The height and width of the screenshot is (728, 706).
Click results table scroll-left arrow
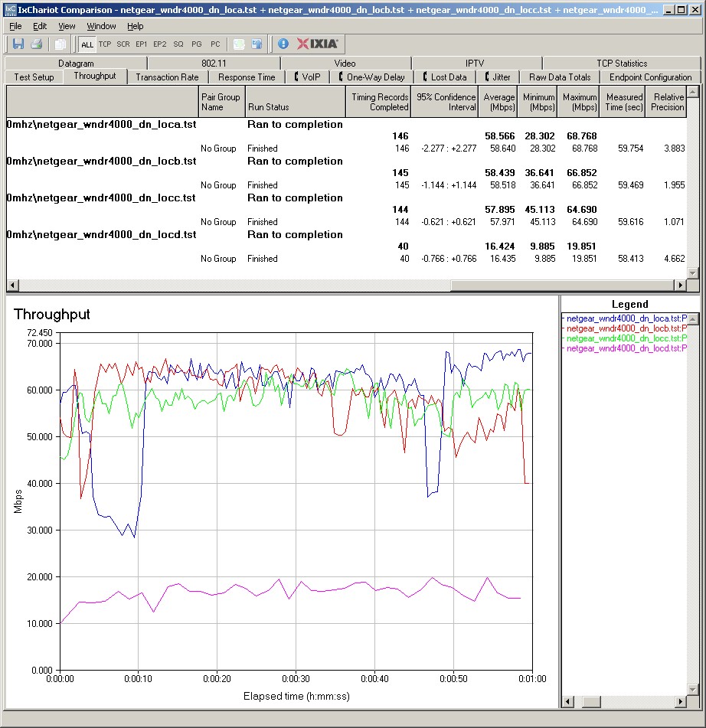point(12,285)
